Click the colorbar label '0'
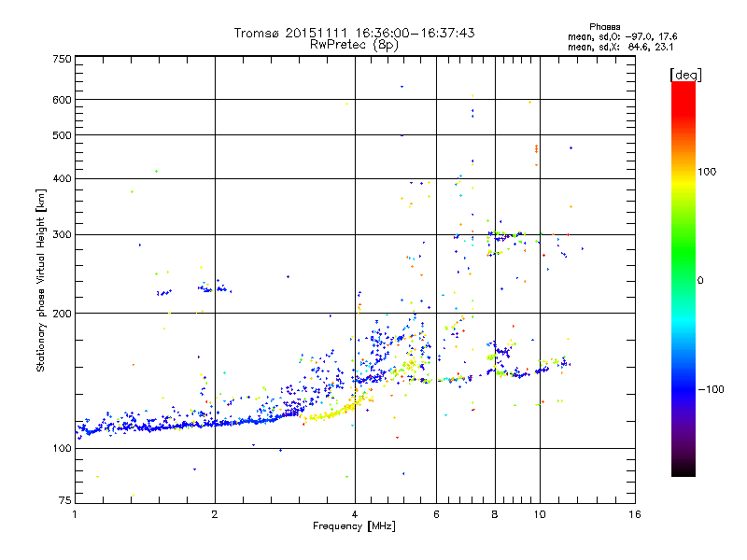Viewport: 747px width, 560px height. (x=700, y=281)
